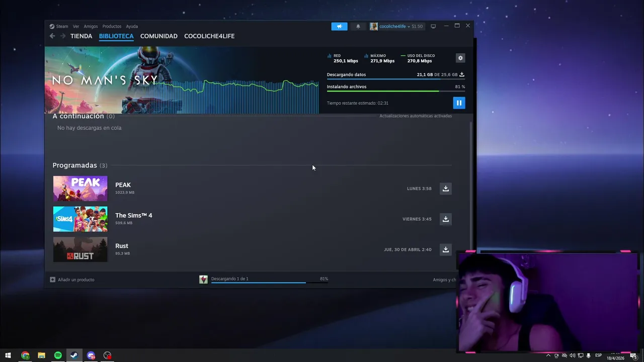The height and width of the screenshot is (362, 644).
Task: Open the Steam menu
Action: pyautogui.click(x=59, y=26)
